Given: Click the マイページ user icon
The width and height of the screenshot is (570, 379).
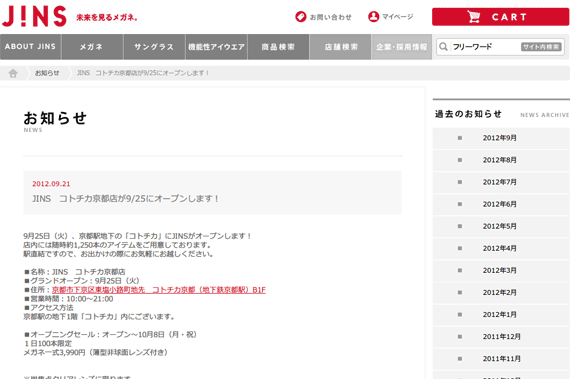Looking at the screenshot, I should tap(373, 17).
